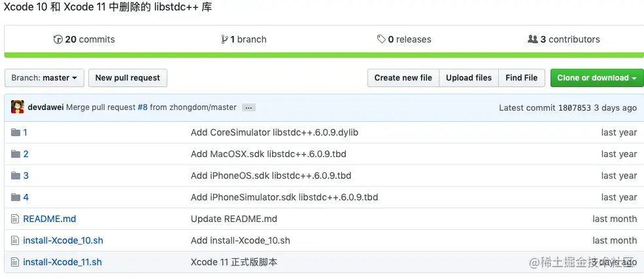Open the install-Xcode_10.sh file link
Viewport: 644px width, 279px height.
point(63,240)
